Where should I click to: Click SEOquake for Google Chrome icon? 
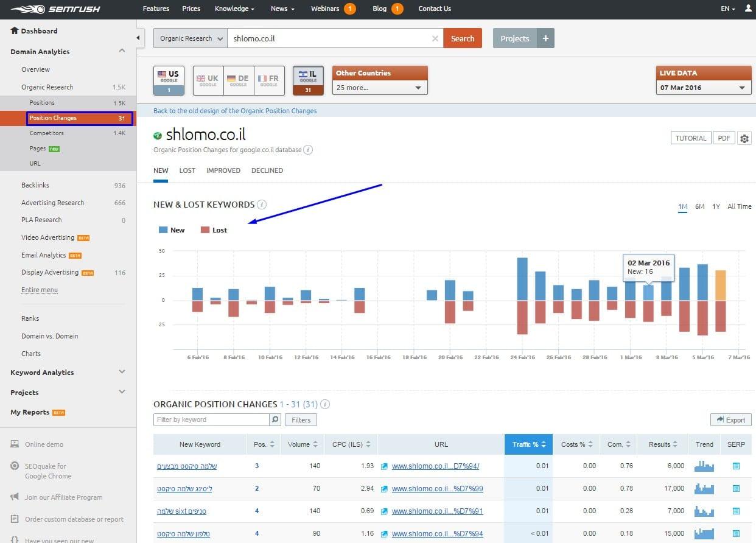coord(15,466)
